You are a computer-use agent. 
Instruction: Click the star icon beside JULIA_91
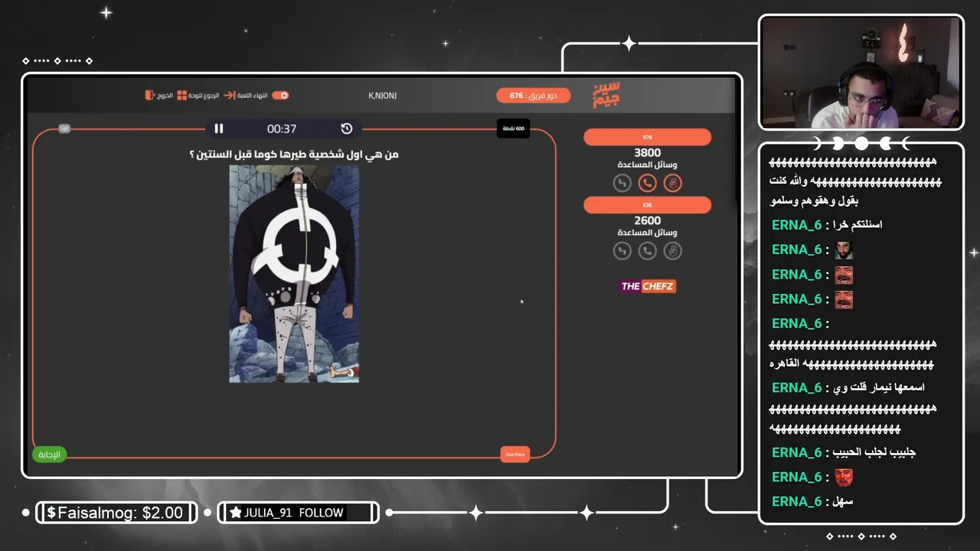click(236, 513)
